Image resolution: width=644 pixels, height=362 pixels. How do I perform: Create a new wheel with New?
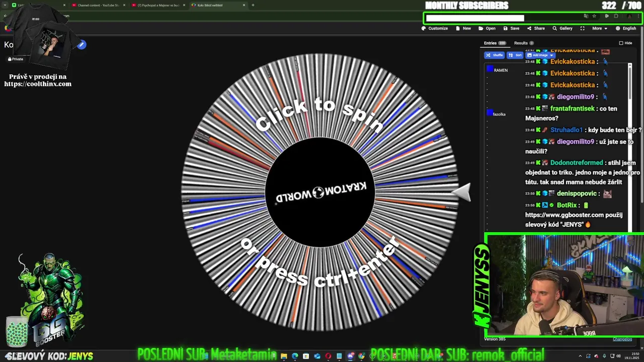[463, 28]
